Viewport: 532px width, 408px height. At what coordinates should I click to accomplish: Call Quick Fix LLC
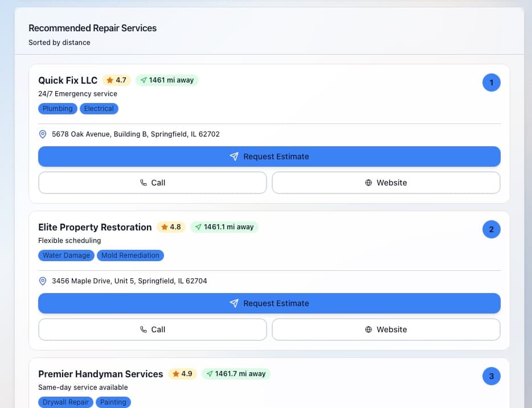[x=152, y=183]
